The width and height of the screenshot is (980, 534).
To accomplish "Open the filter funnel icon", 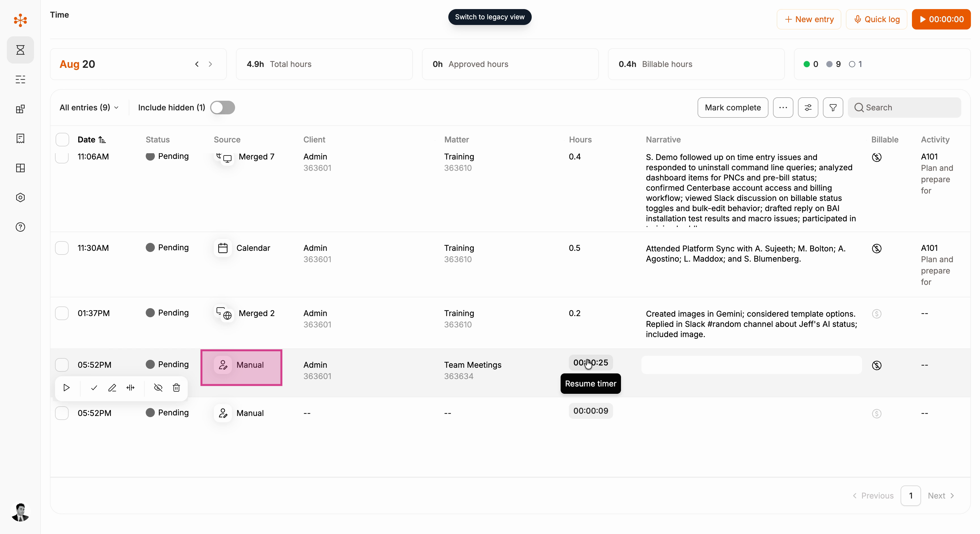I will 833,108.
